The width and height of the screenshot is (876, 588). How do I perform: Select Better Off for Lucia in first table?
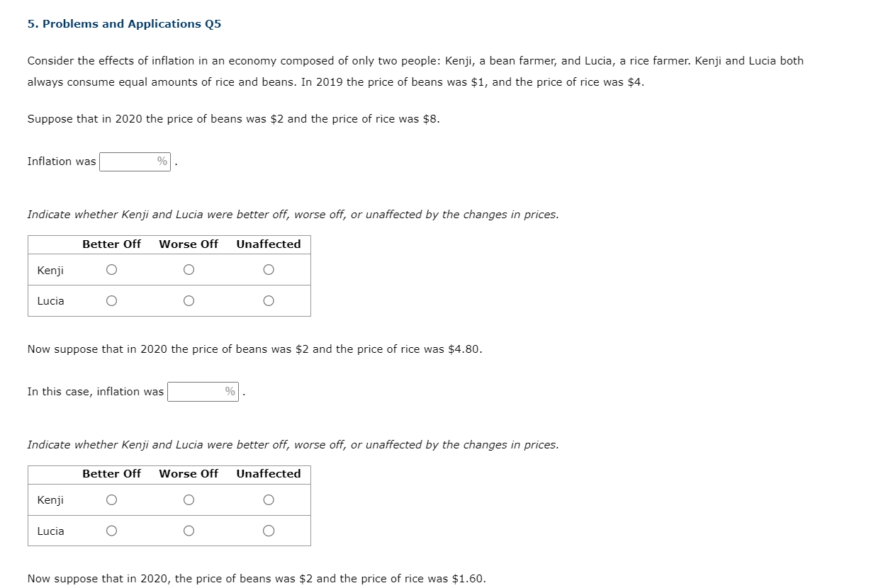pyautogui.click(x=111, y=300)
